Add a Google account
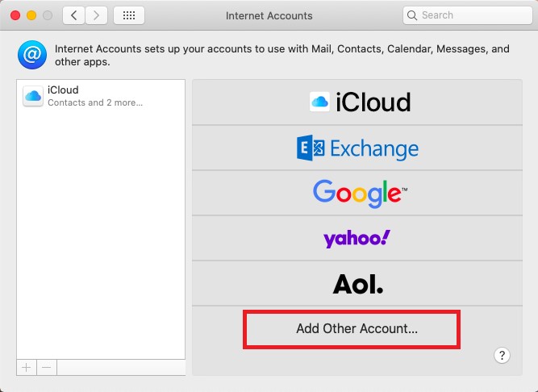 pos(357,193)
